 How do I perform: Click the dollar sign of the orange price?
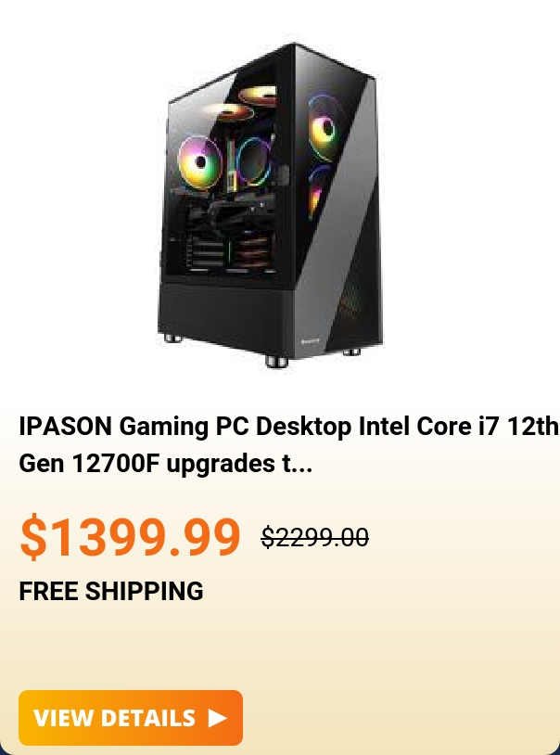[33, 535]
